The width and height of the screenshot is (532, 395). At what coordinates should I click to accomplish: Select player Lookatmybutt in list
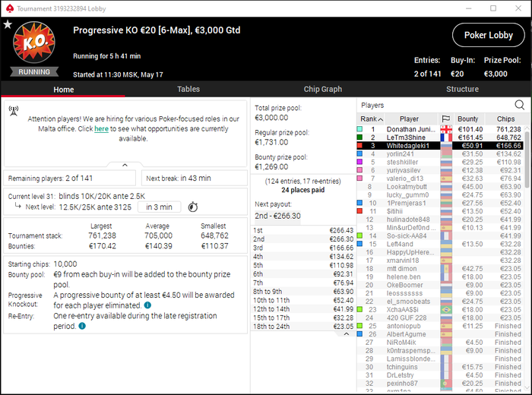(440, 186)
